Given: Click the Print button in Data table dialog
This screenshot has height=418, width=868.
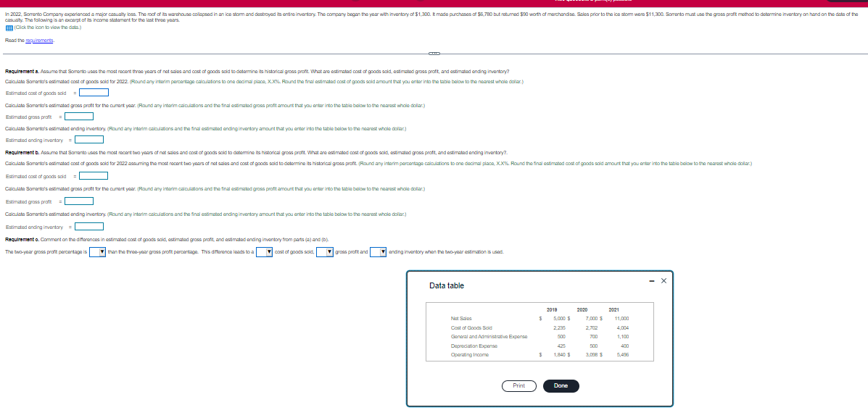Looking at the screenshot, I should point(518,385).
